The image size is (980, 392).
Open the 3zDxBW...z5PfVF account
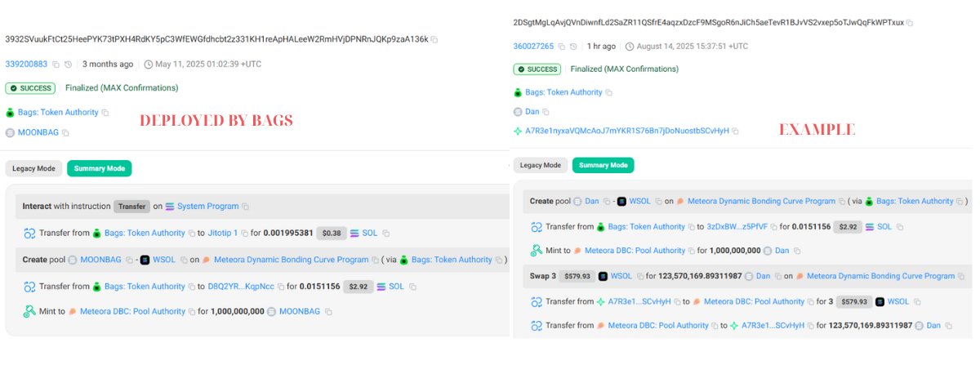737,227
